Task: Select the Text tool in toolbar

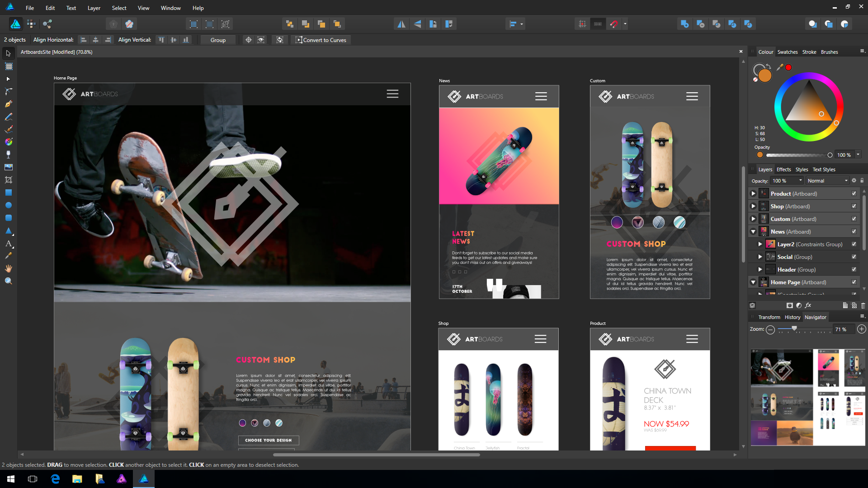Action: coord(8,244)
